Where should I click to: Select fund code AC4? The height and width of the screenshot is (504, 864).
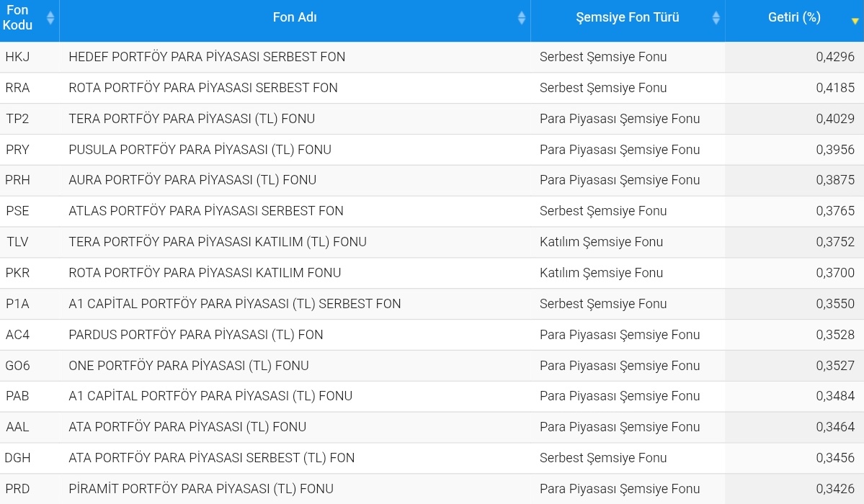click(17, 334)
